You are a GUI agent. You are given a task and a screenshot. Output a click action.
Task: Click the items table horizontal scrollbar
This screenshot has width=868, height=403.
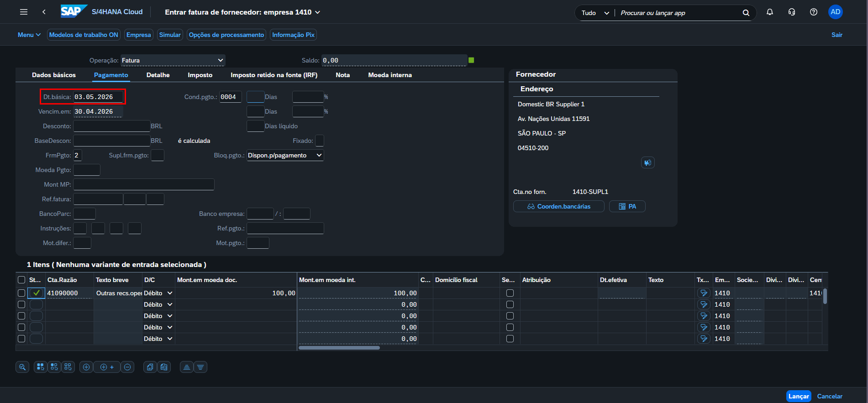(339, 348)
